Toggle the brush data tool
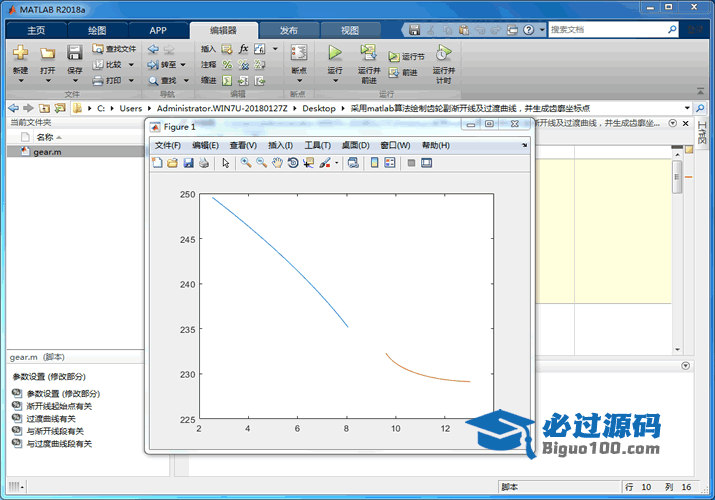715x500 pixels. coord(325,163)
